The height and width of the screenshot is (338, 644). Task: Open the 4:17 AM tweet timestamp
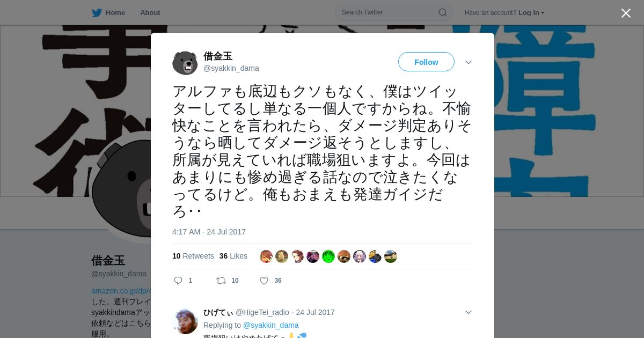coord(209,232)
